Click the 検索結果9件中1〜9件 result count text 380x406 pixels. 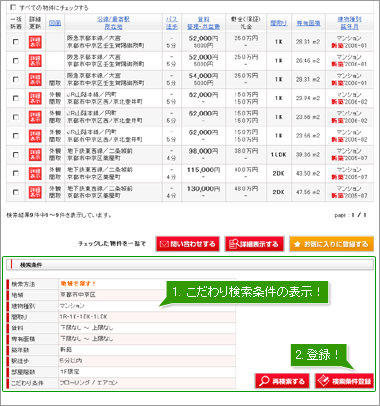(59, 215)
